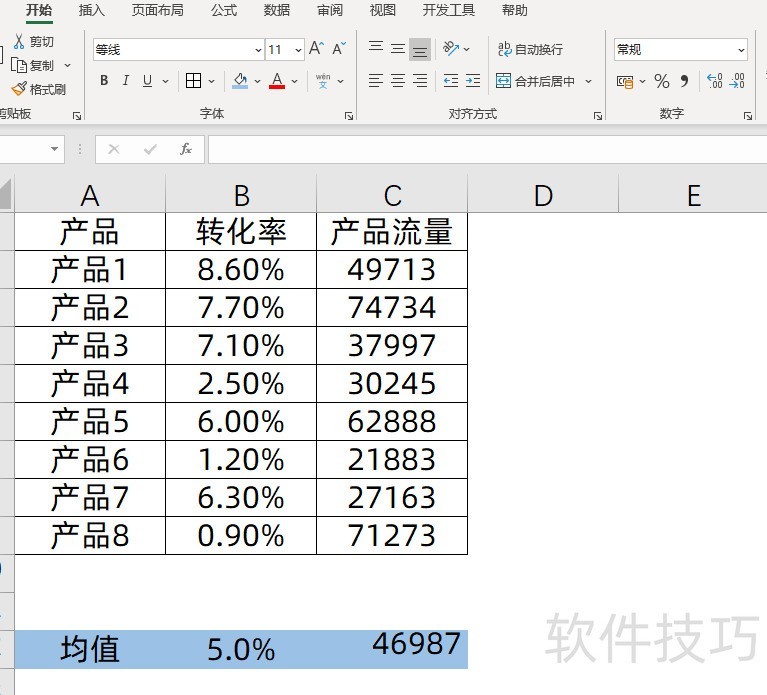This screenshot has width=767, height=695.
Task: Click the Cut (剪切) button
Action: pyautogui.click(x=33, y=42)
